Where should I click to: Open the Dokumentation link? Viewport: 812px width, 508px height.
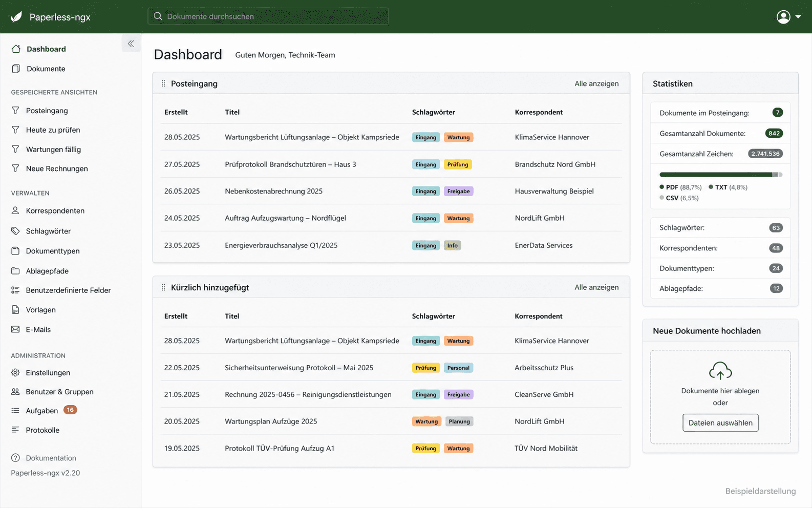pyautogui.click(x=51, y=458)
